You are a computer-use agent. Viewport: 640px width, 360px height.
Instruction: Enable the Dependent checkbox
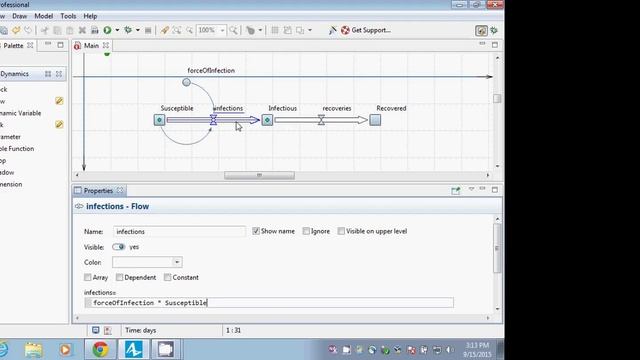[x=119, y=277]
